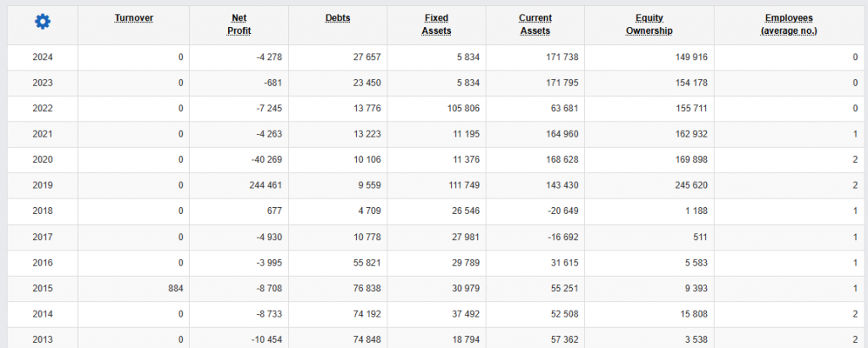
Task: Click the Equity Ownership column header
Action: (x=649, y=25)
